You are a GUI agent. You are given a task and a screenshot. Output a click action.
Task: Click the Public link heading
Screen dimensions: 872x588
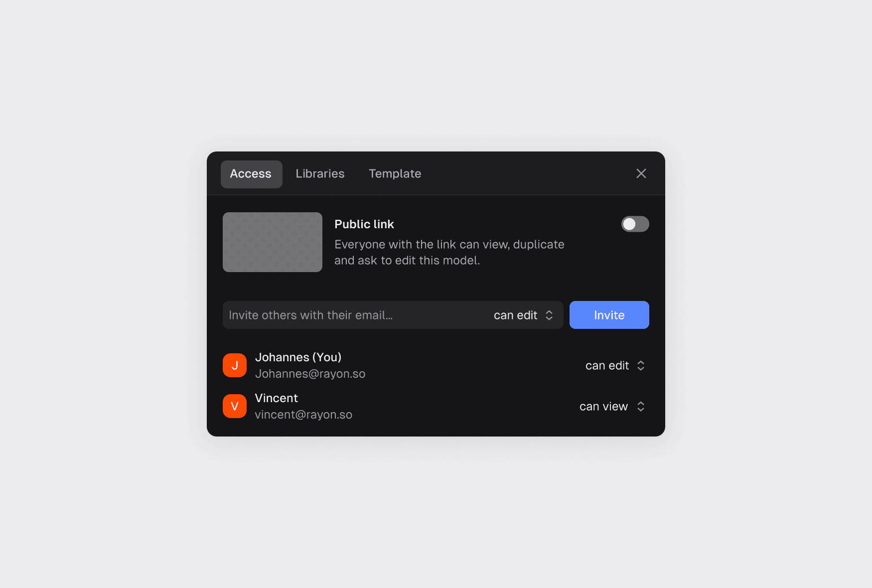point(364,224)
